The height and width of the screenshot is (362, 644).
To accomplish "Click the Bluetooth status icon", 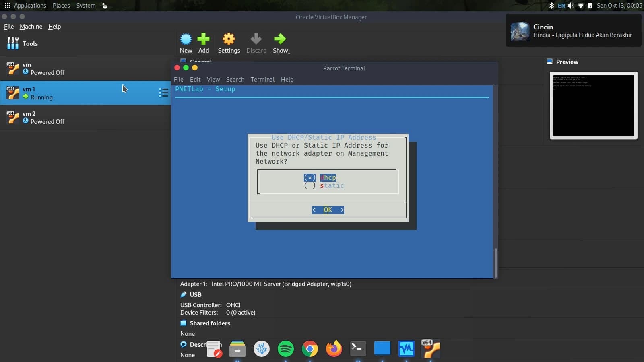I will 551,5.
